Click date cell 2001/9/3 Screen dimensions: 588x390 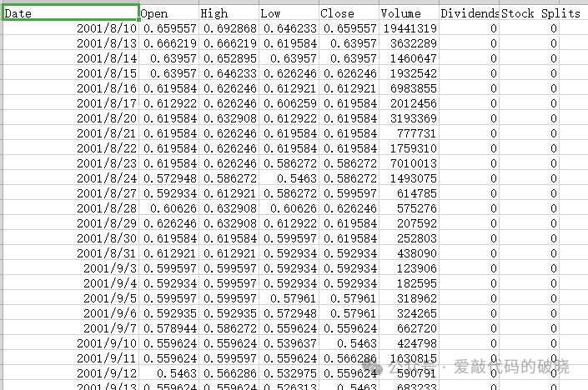coord(71,267)
